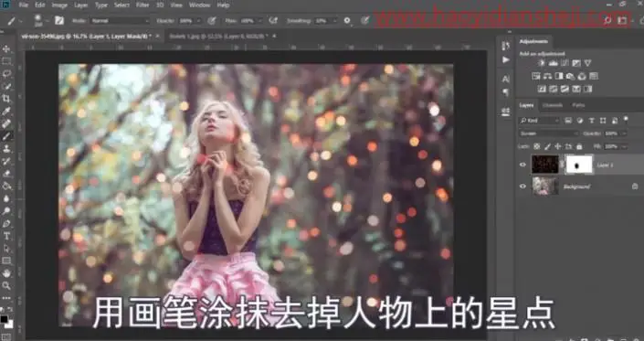Viewport: 644px width, 341px height.
Task: Switch to the Channels tab
Action: click(x=553, y=105)
